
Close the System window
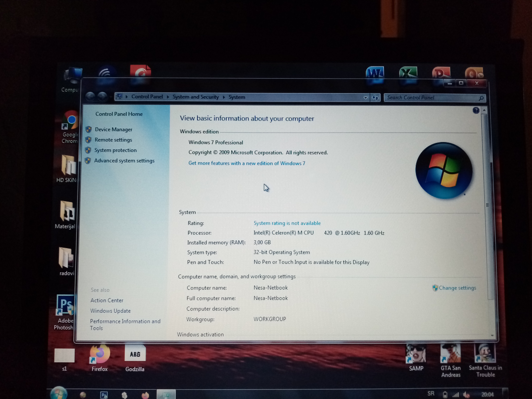pyautogui.click(x=477, y=83)
